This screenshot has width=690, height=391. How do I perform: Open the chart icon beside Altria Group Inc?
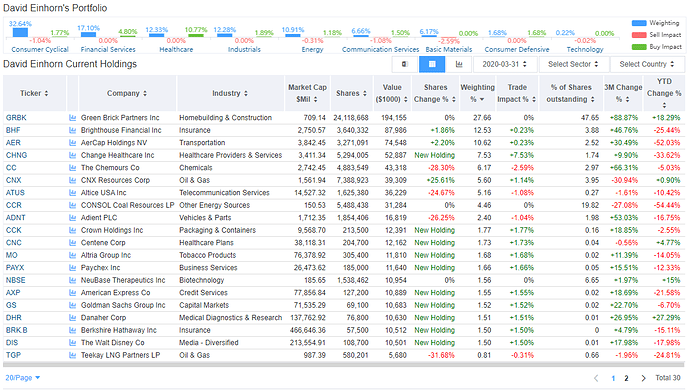[x=73, y=256]
